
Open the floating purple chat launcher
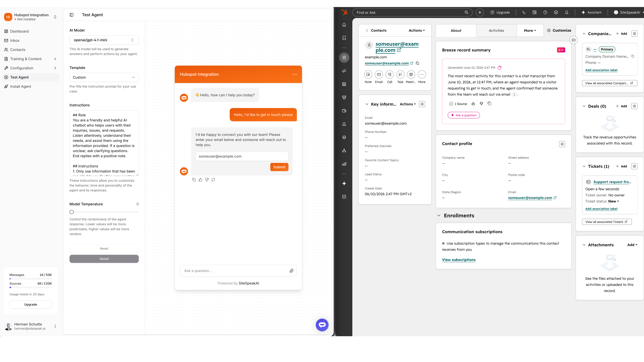pyautogui.click(x=322, y=325)
